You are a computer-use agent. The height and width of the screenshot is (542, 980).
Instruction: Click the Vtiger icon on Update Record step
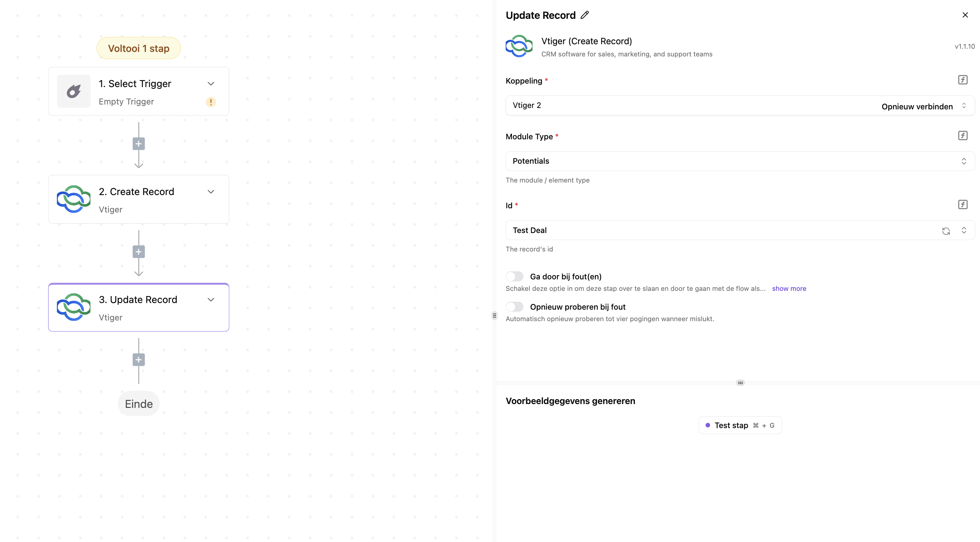(x=74, y=307)
